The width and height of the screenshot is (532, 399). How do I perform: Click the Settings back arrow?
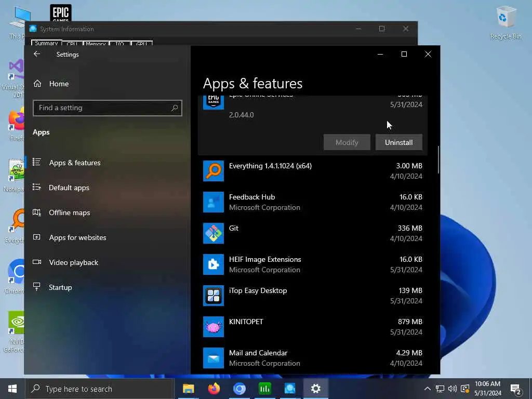pyautogui.click(x=37, y=54)
